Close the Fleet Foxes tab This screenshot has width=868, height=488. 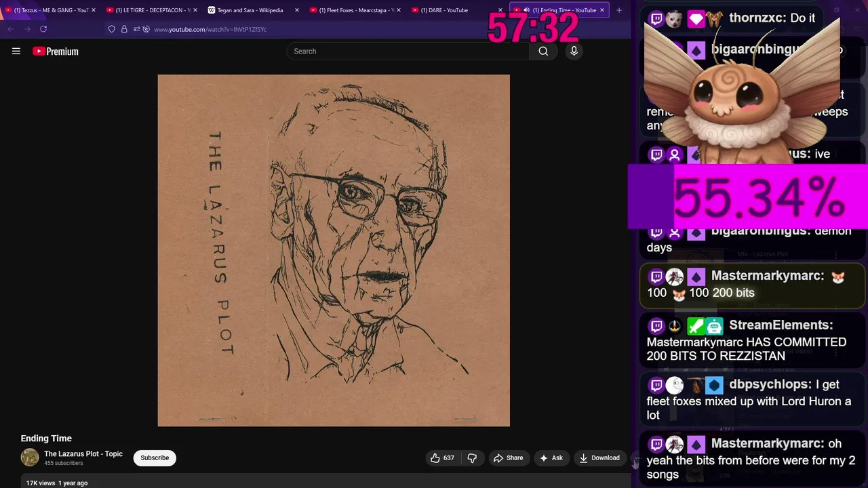click(399, 10)
